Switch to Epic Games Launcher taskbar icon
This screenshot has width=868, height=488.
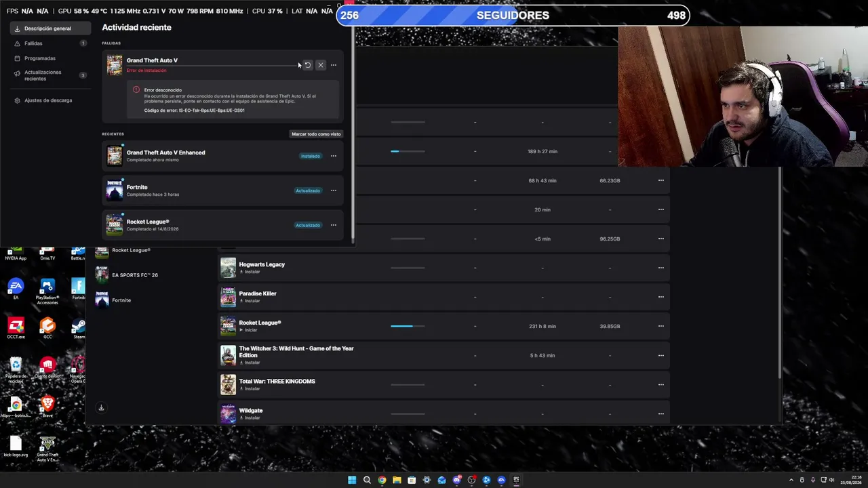click(516, 480)
